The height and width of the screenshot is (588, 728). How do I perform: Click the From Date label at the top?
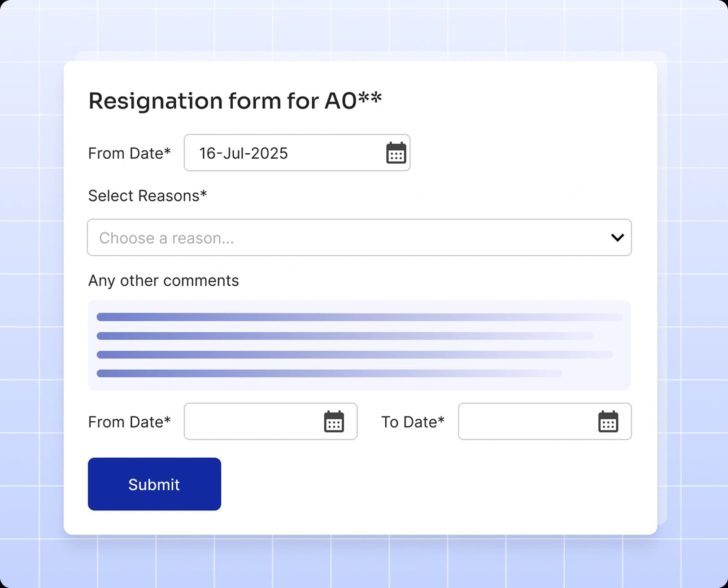pos(129,153)
